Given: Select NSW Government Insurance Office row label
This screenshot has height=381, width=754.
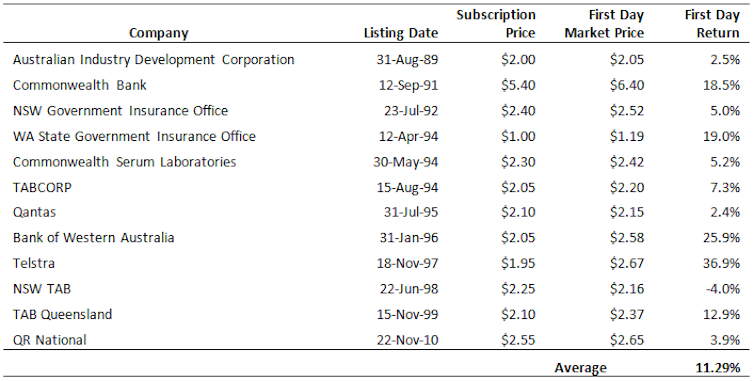Looking at the screenshot, I should (x=120, y=111).
